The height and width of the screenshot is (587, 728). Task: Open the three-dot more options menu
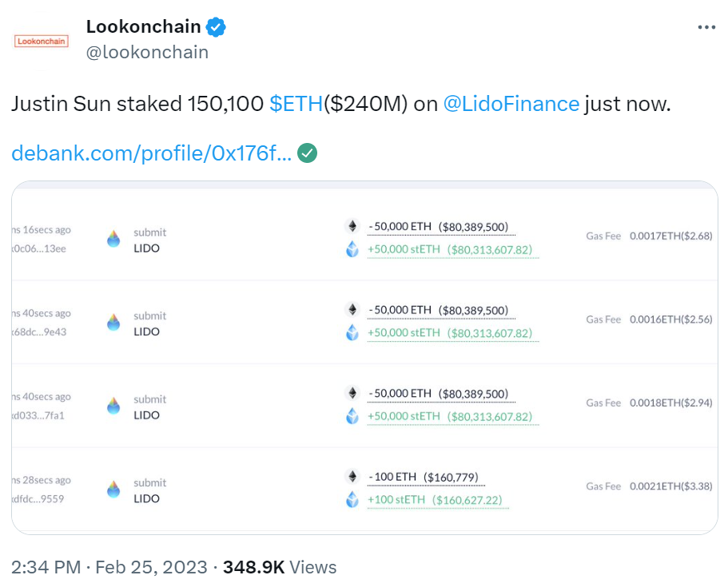coord(706,27)
